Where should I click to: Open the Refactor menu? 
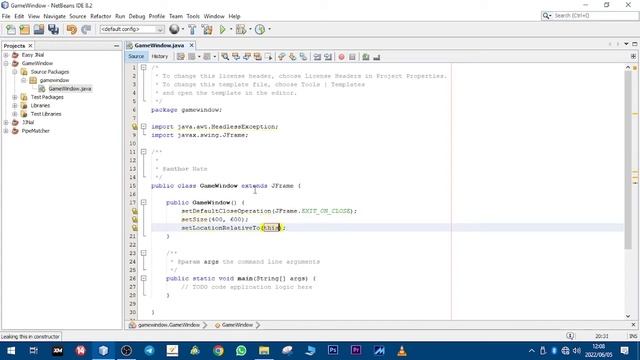coord(100,16)
